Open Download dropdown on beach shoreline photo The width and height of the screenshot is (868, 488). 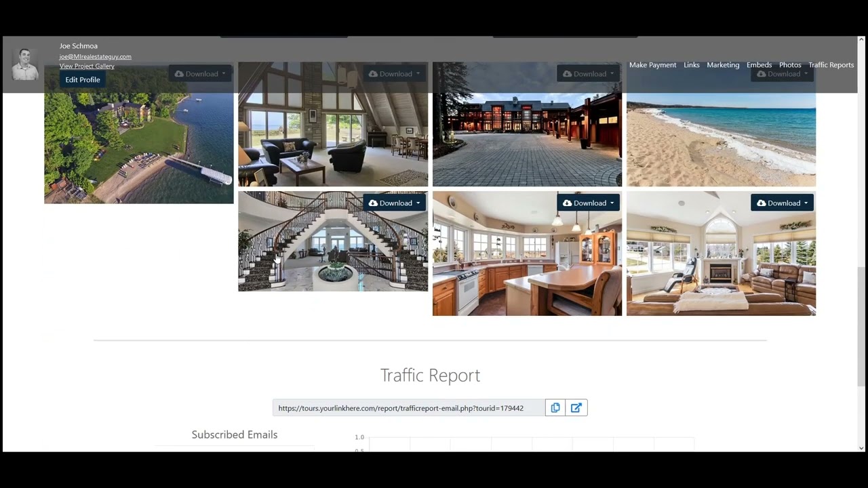783,74
